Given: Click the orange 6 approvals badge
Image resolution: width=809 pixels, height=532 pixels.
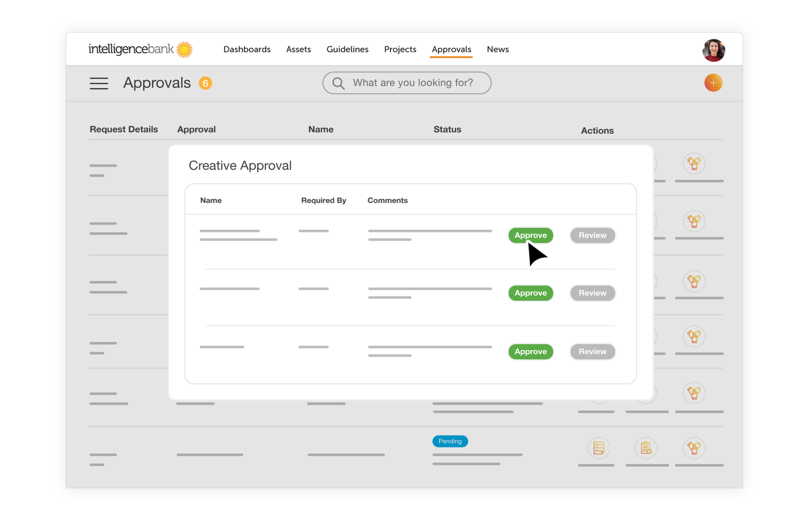Looking at the screenshot, I should coord(205,83).
